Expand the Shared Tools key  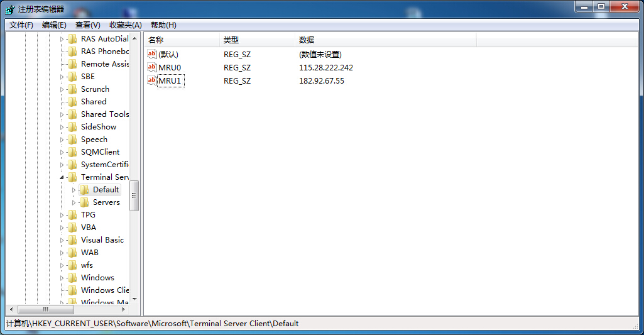[62, 114]
